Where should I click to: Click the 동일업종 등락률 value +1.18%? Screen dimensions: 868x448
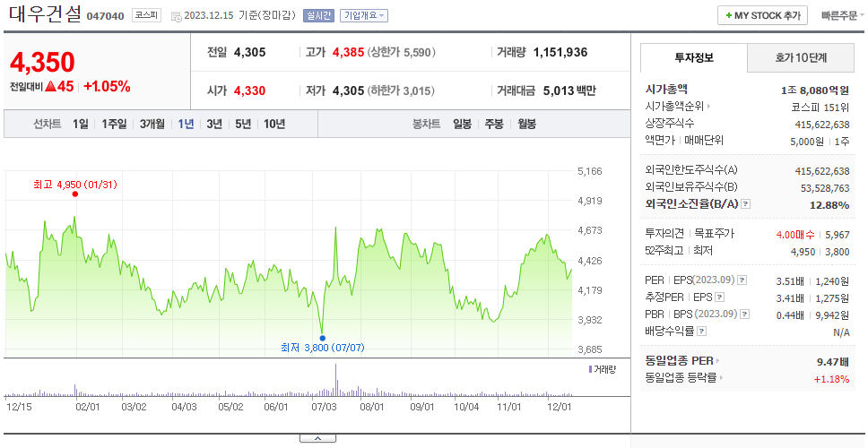coord(831,379)
